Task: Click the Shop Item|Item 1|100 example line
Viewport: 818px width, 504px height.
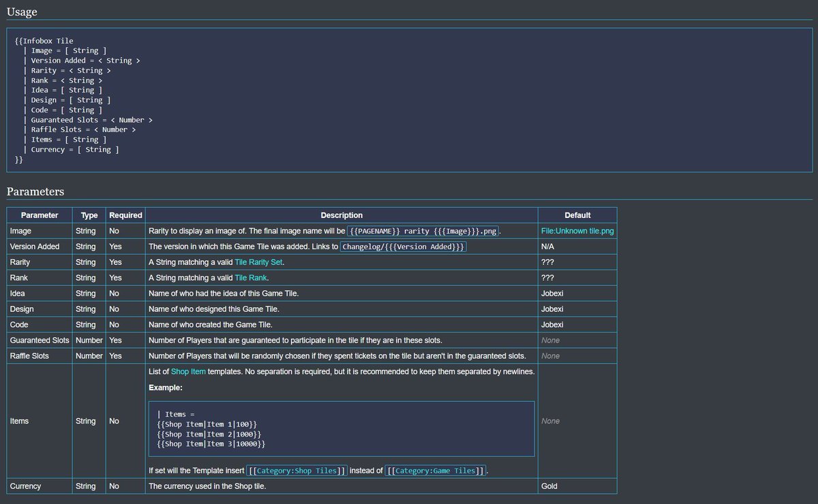Action: (x=207, y=424)
